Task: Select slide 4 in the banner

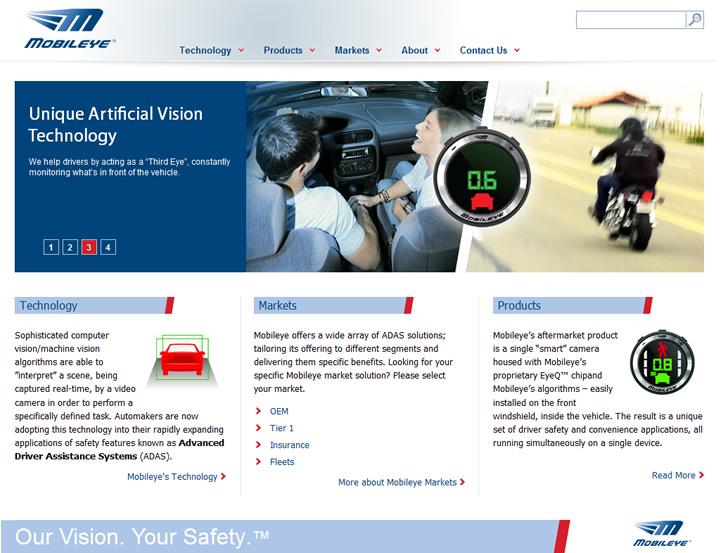Action: click(x=108, y=247)
